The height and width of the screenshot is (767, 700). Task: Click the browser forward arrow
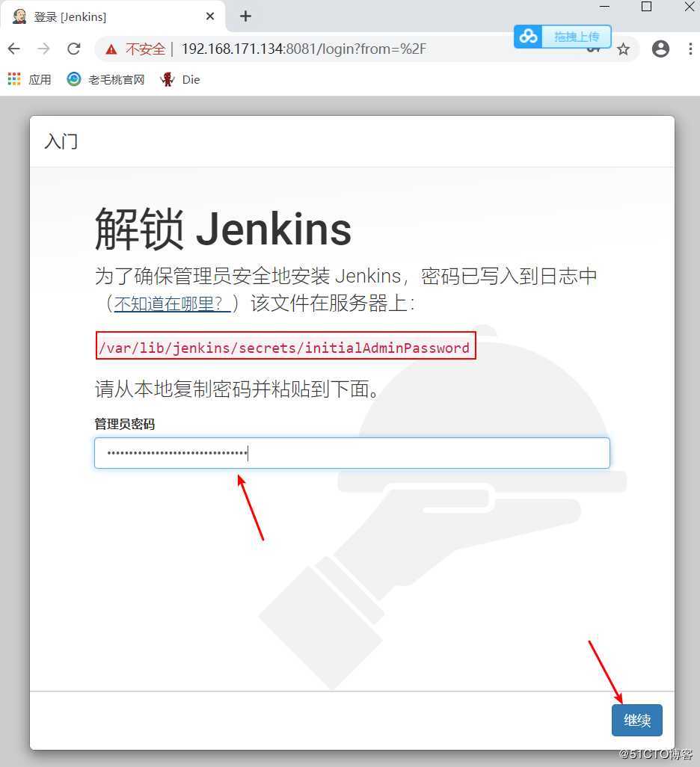coord(44,49)
